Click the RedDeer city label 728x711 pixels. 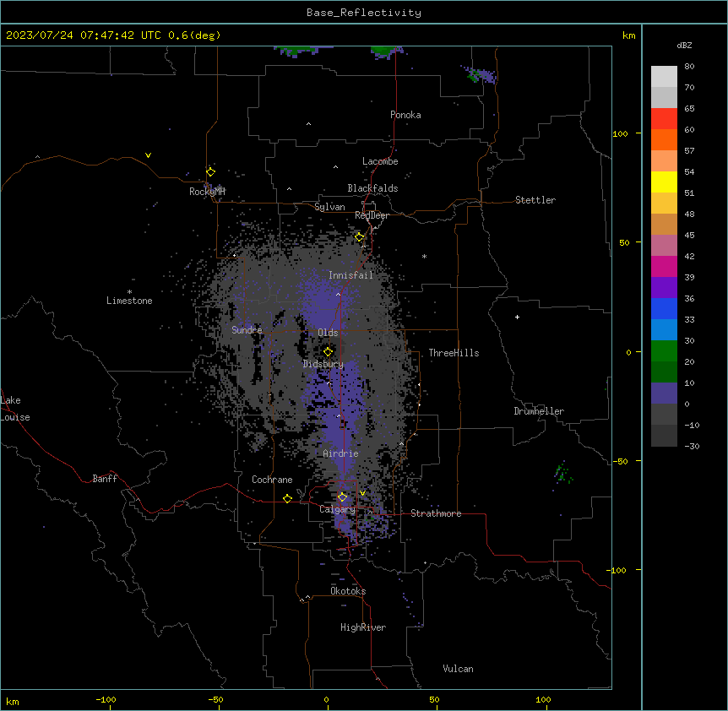[372, 215]
